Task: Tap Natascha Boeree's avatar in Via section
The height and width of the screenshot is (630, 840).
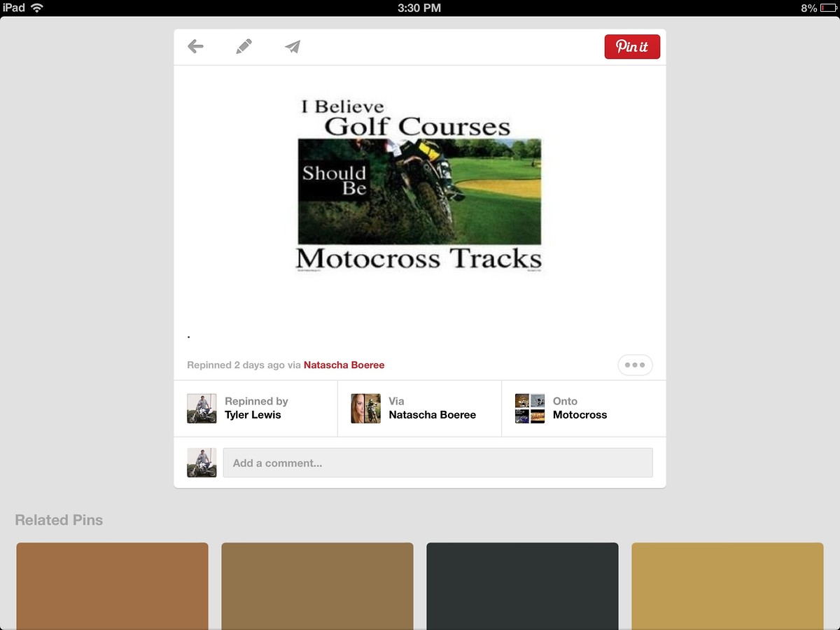Action: (365, 408)
